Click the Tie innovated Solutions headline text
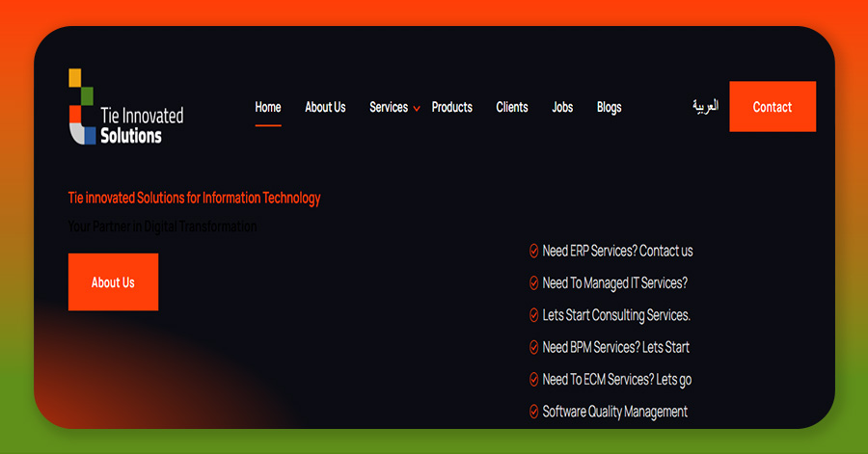The image size is (868, 454). tap(194, 198)
